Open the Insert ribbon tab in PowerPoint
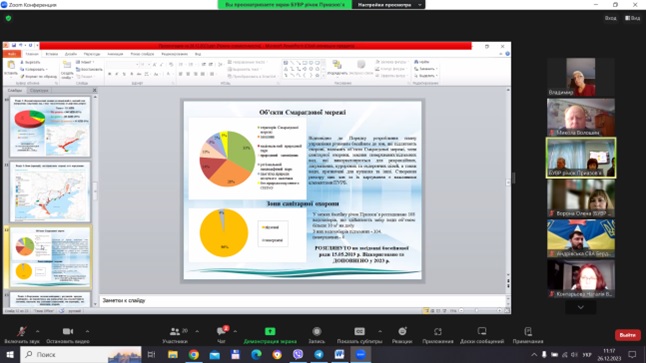Image resolution: width=646 pixels, height=363 pixels. point(51,54)
